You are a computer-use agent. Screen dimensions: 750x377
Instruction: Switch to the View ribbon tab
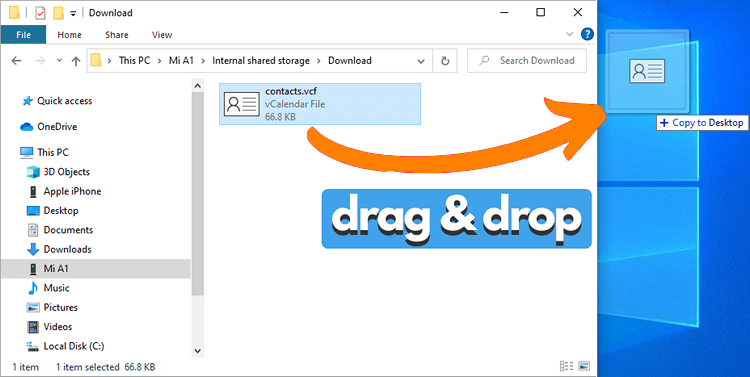coord(162,34)
